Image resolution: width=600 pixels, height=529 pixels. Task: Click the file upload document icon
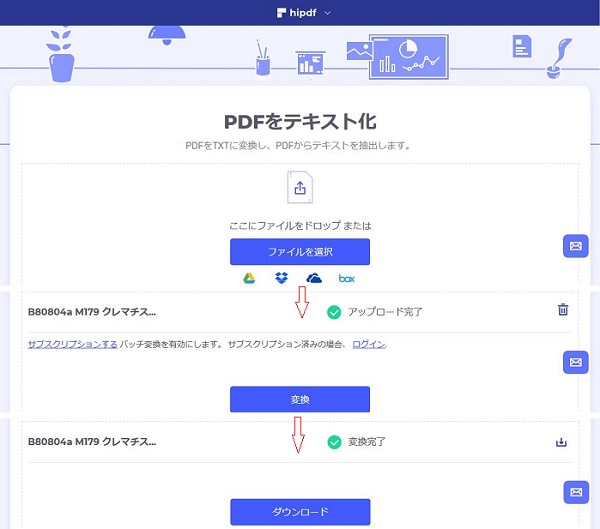tap(300, 187)
